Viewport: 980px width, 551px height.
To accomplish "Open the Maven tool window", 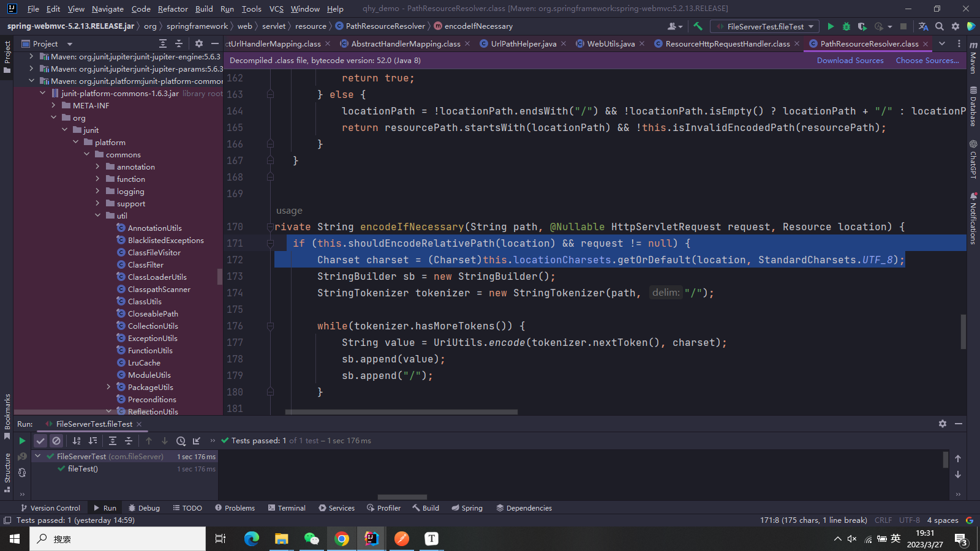I will tap(973, 58).
